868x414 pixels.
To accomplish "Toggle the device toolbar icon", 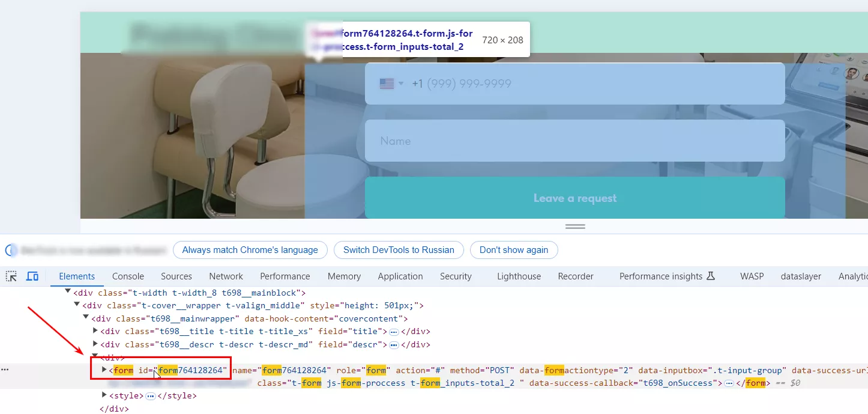I will point(32,276).
